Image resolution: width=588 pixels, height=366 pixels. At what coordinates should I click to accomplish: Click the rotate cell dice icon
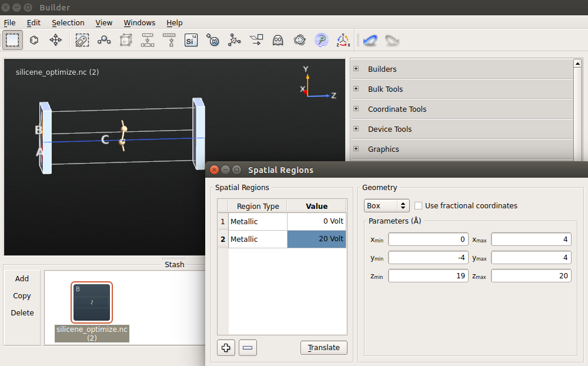tap(300, 40)
